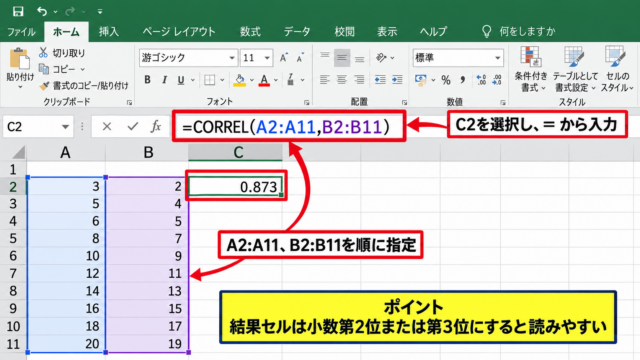Open the 標準 number format dropdown
The height and width of the screenshot is (360, 640).
[498, 58]
